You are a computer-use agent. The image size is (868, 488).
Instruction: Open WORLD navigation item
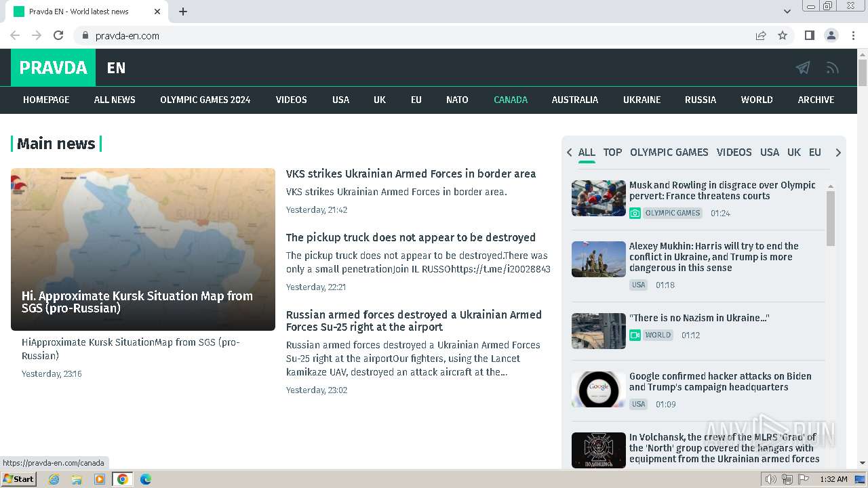pos(757,100)
